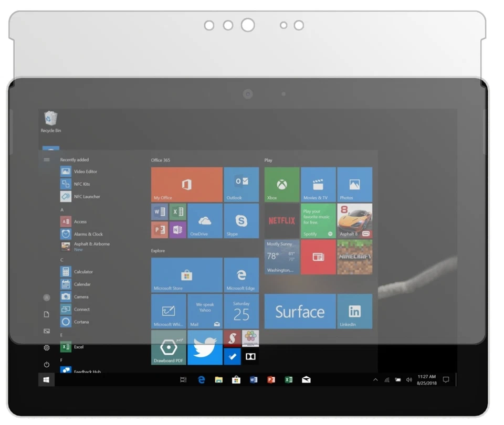This screenshot has height=425, width=504.
Task: Open Mail from the taskbar
Action: [x=307, y=379]
